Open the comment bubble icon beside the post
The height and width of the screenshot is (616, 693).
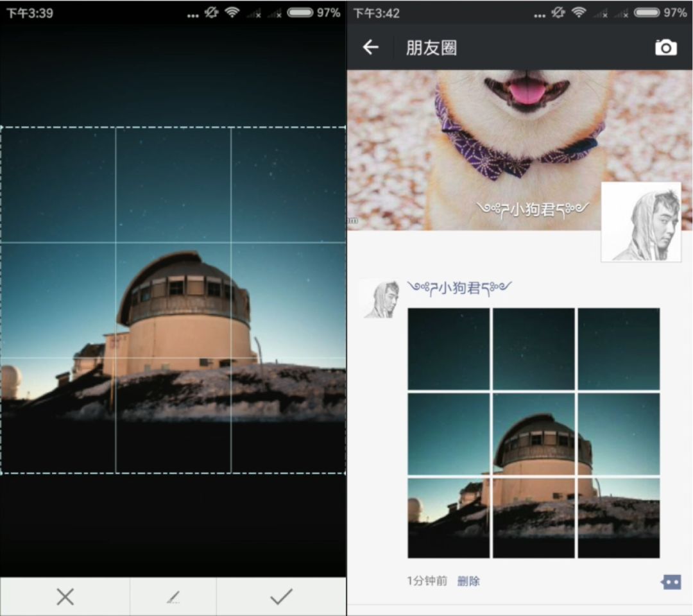pos(671,582)
